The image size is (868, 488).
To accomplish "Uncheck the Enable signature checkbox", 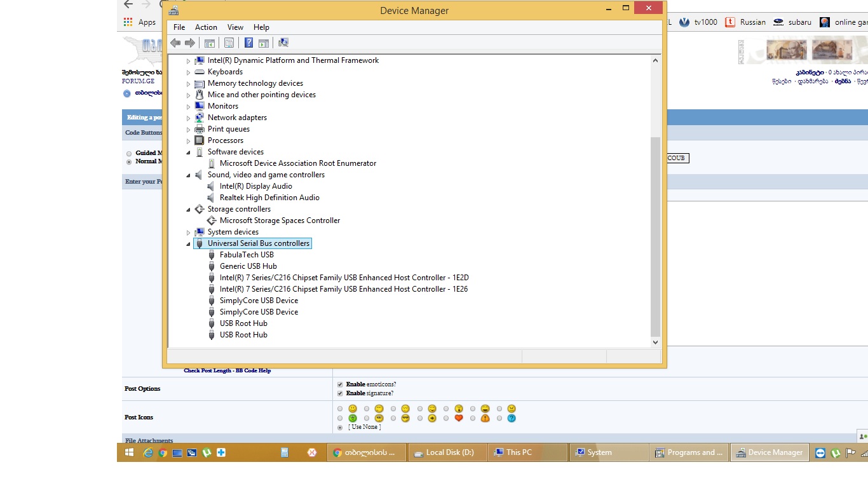I will [340, 393].
